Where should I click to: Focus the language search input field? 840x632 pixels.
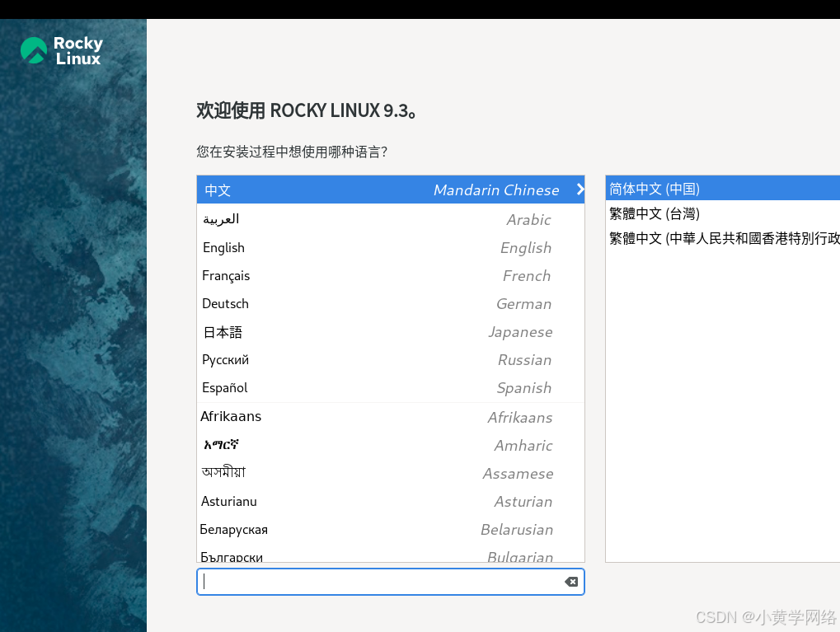[x=391, y=582]
